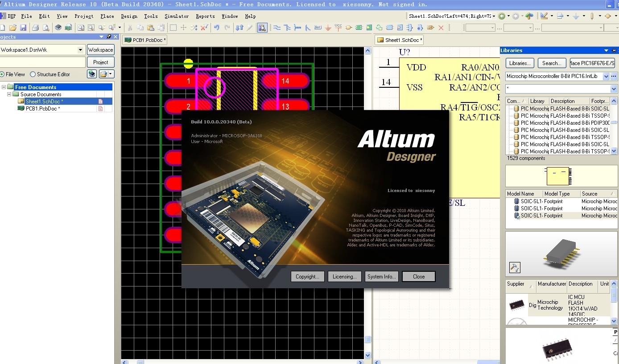Open the library selection dropdown in Libraries panel
This screenshot has width=619, height=364.
coord(606,76)
